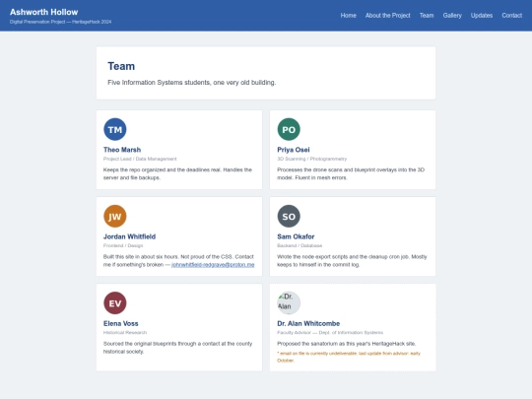Click the Priya Osei name heading
This screenshot has width=532, height=399.
(294, 150)
